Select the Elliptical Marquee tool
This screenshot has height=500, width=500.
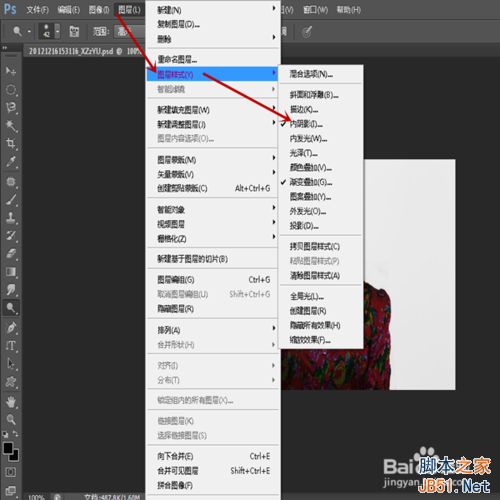coord(11,89)
